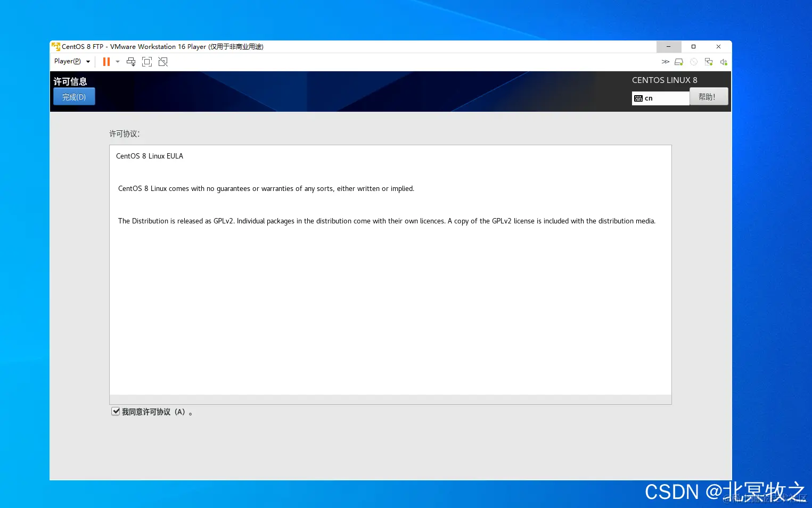The height and width of the screenshot is (508, 812).
Task: Enter full screen mode
Action: coord(147,62)
